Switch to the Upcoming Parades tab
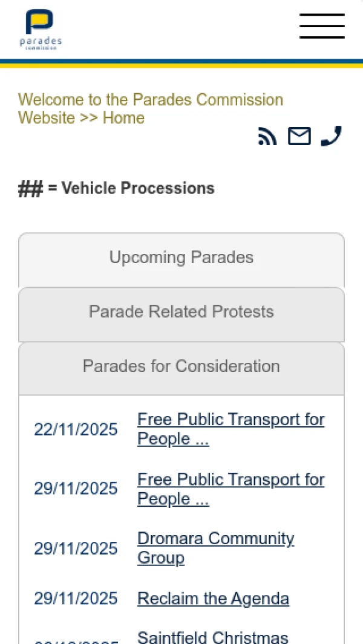The height and width of the screenshot is (644, 363). (181, 258)
